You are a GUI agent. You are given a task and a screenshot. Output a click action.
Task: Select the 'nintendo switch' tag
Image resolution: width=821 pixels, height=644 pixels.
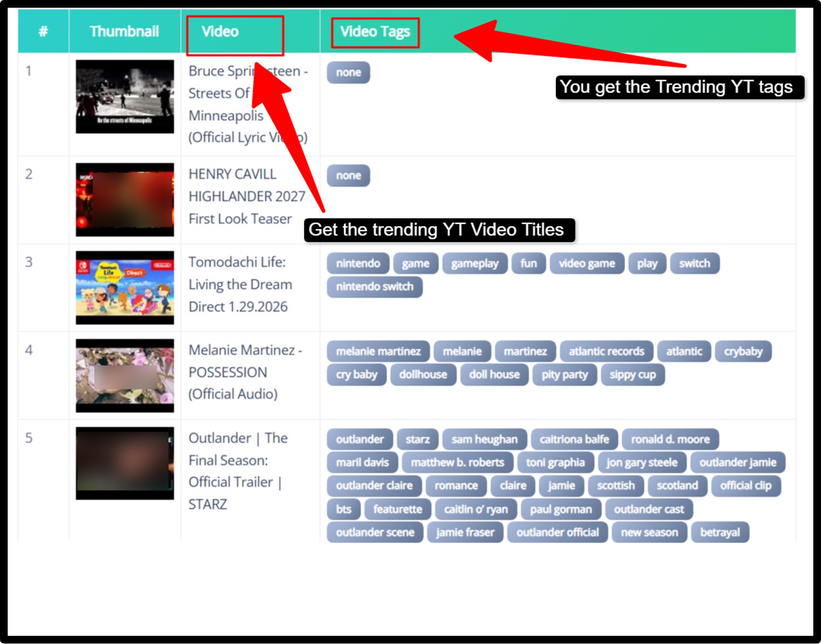(374, 287)
